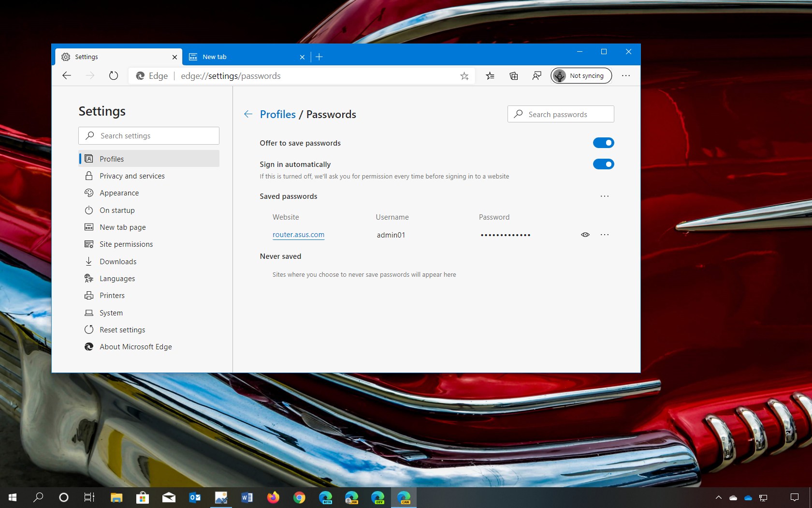The image size is (812, 508).
Task: Open Cortana from the taskbar
Action: point(63,497)
